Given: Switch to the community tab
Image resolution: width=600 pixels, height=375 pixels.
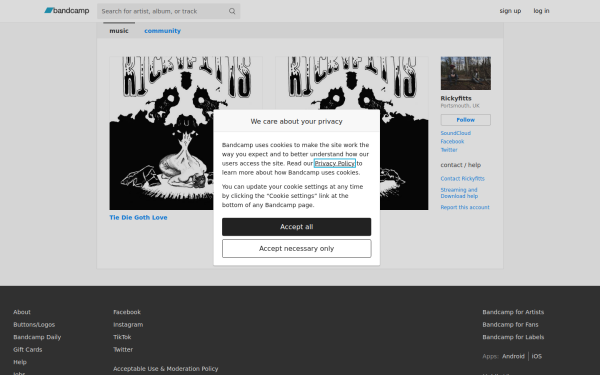Looking at the screenshot, I should (162, 31).
